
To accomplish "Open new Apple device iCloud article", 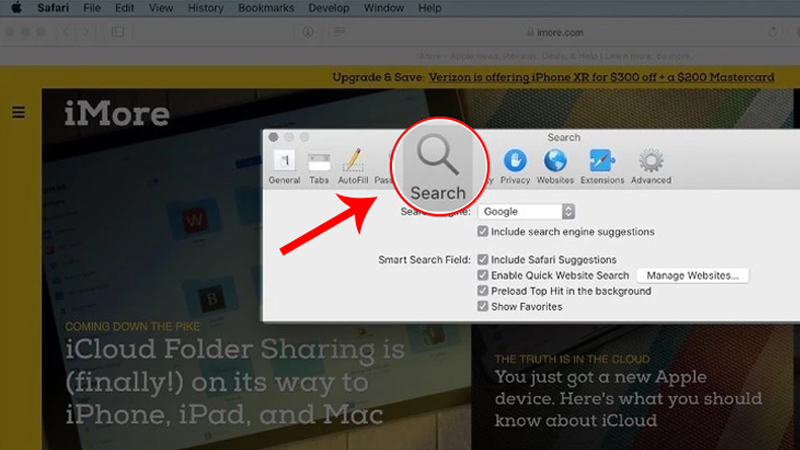I will (629, 398).
